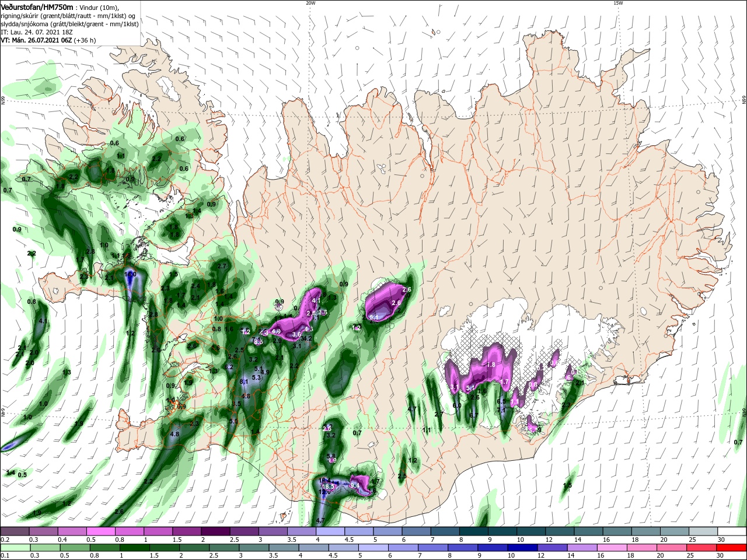The height and width of the screenshot is (560, 747).
Task: Click the Veðurstofan/HM750m title text
Action: pos(37,6)
